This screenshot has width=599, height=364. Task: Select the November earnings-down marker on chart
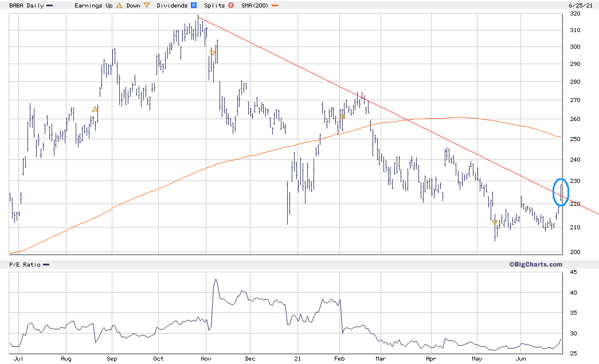click(213, 53)
